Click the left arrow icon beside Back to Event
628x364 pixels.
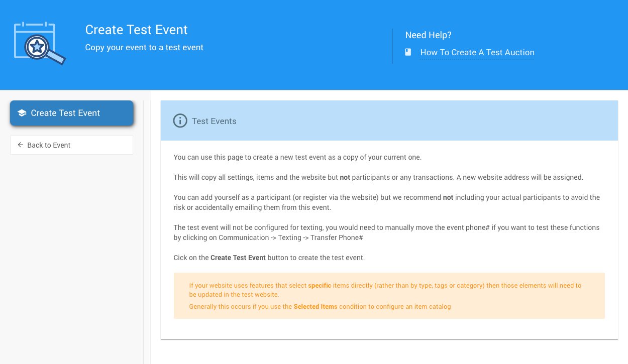tap(21, 145)
